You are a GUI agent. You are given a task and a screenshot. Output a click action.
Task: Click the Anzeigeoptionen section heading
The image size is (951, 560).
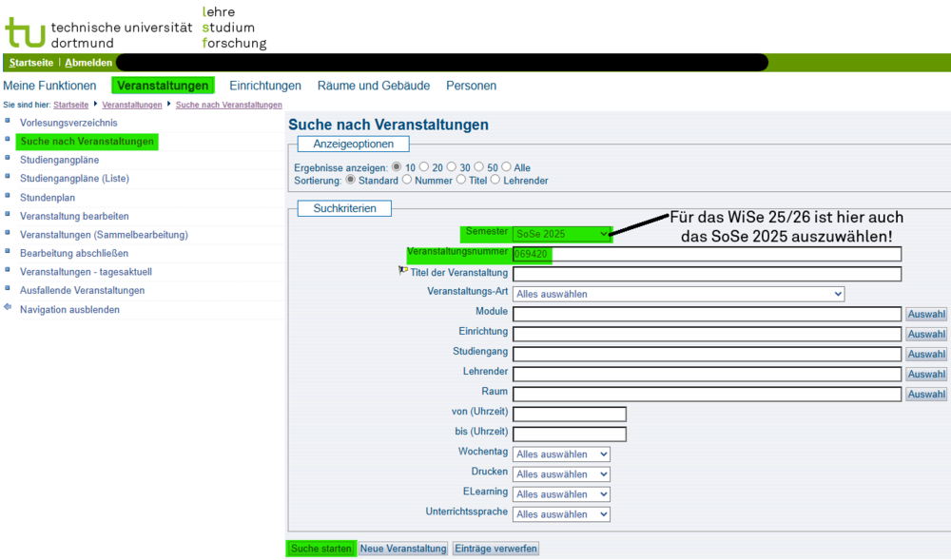pyautogui.click(x=353, y=144)
